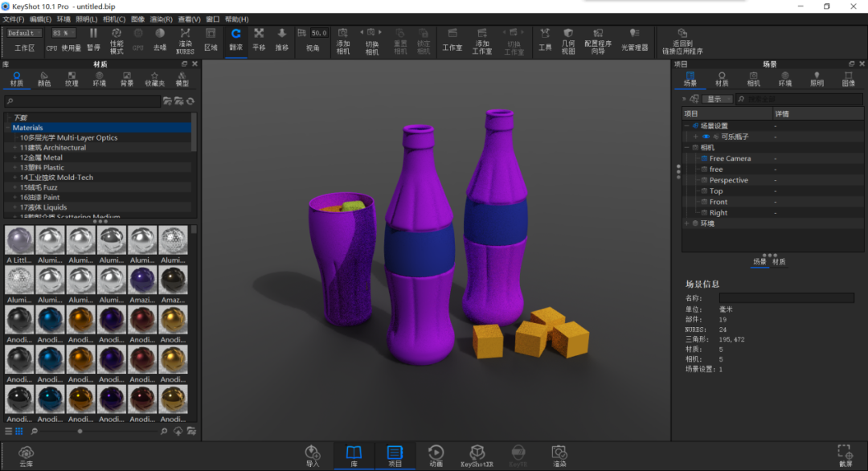The image size is (868, 471).
Task: Switch to the 纹理 tab in library panel
Action: [x=72, y=79]
